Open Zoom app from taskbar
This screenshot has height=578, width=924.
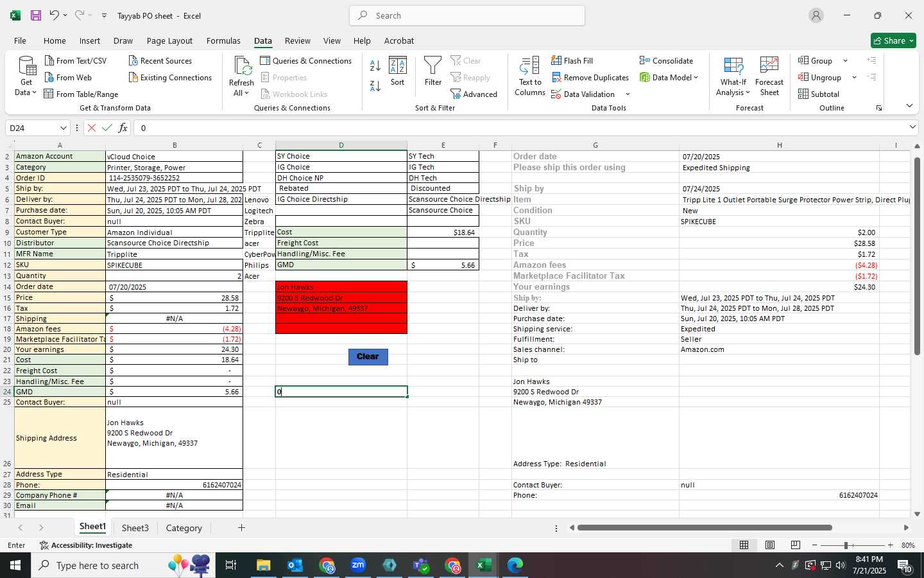point(358,565)
